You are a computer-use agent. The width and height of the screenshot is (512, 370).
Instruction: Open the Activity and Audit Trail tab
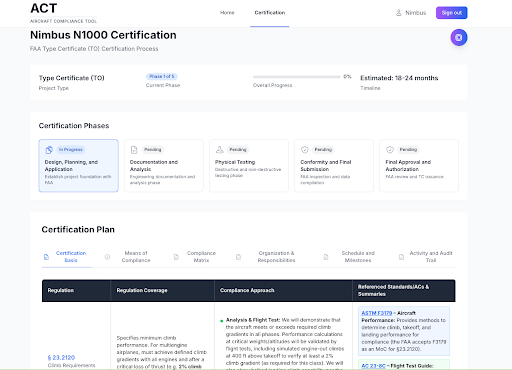pyautogui.click(x=426, y=257)
